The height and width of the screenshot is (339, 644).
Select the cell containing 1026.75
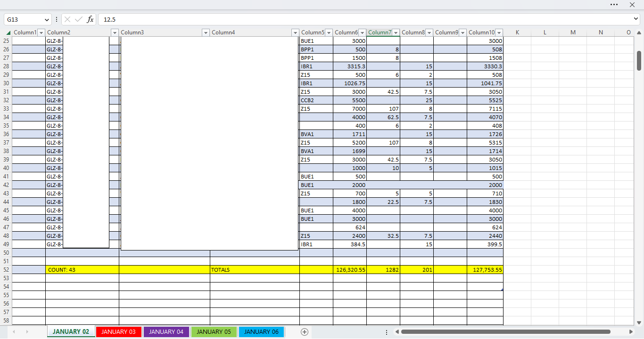tap(350, 83)
